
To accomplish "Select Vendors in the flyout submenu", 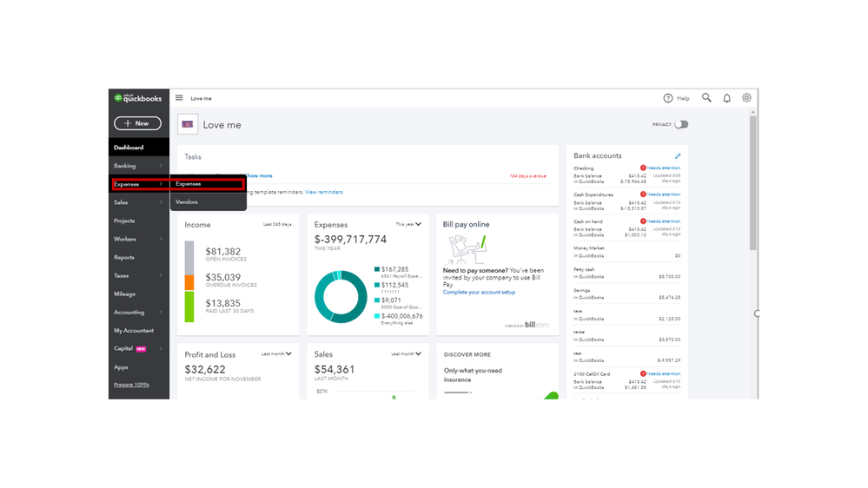I will click(x=209, y=202).
